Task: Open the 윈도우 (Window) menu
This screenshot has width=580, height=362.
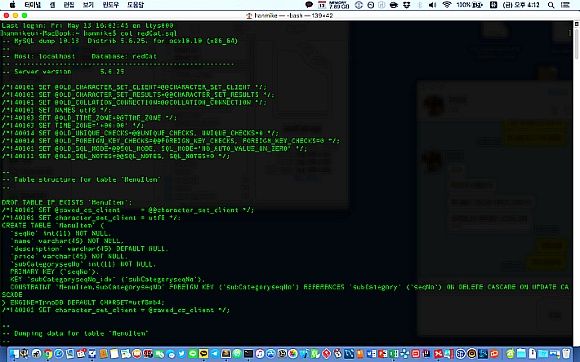Action: click(x=111, y=5)
